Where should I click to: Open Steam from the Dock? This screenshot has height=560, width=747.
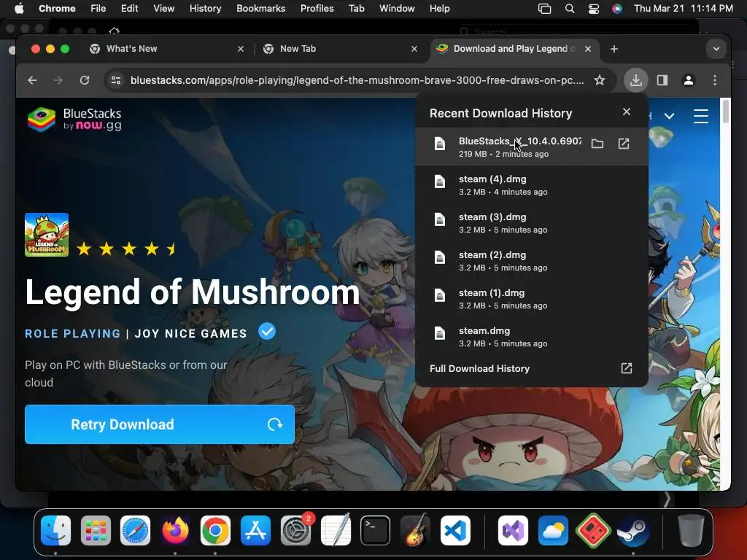tap(632, 530)
